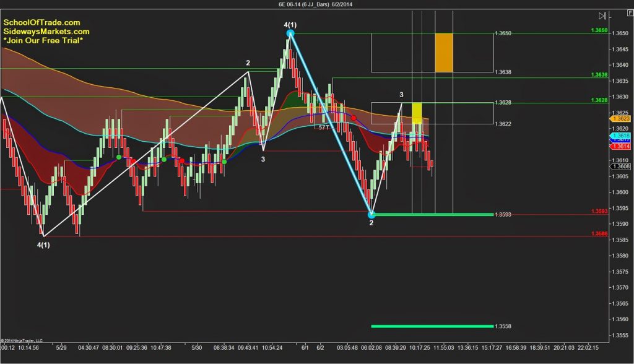Screen dimensions: 634x364
Task: Click the 06:02:08 time axis label
Action: pos(371,348)
